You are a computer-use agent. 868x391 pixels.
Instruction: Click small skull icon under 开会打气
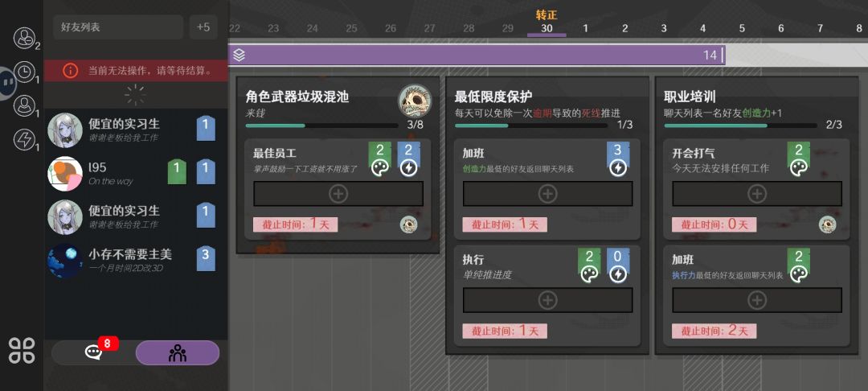tap(828, 224)
